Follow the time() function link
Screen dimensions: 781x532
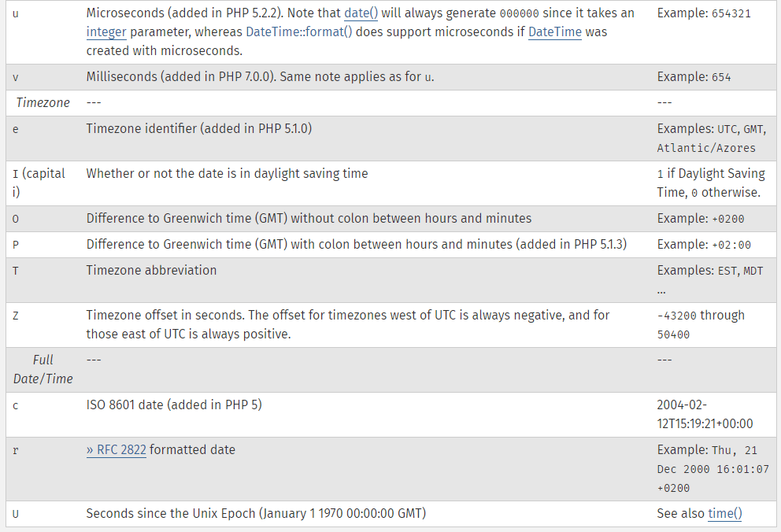725,514
